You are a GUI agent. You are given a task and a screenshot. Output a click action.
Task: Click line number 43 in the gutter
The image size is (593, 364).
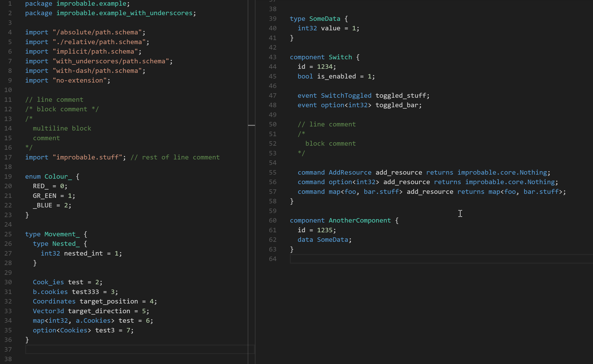(x=273, y=57)
